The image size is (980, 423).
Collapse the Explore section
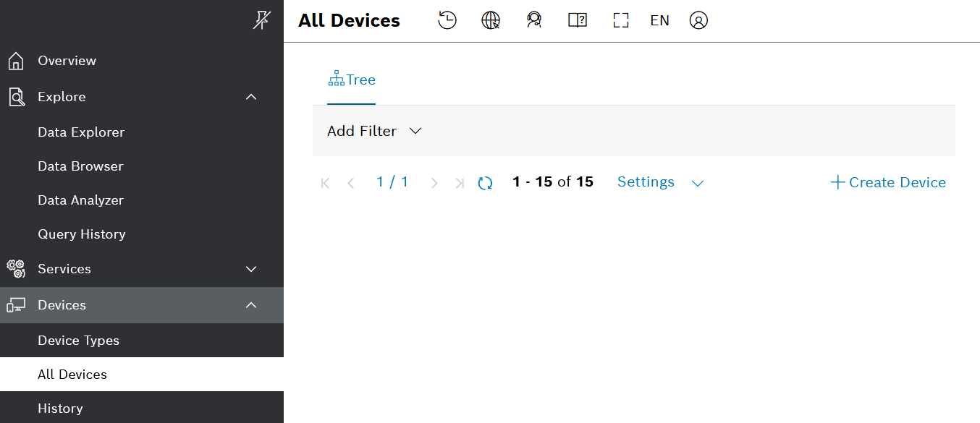click(251, 97)
